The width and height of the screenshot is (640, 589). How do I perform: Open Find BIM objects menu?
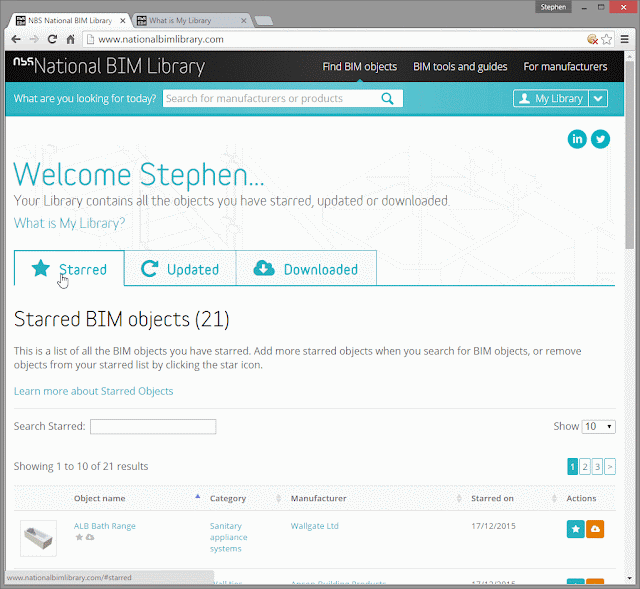(x=360, y=67)
